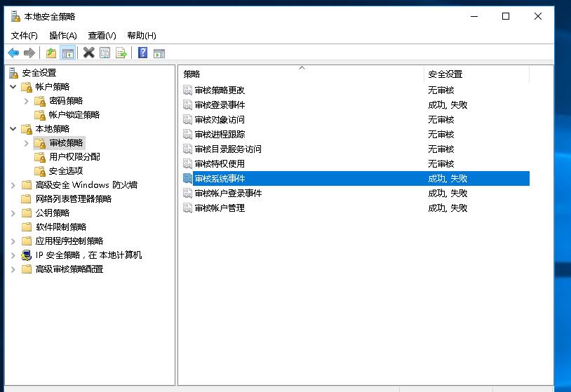
Task: Open the 文件(F) menu
Action: click(25, 35)
